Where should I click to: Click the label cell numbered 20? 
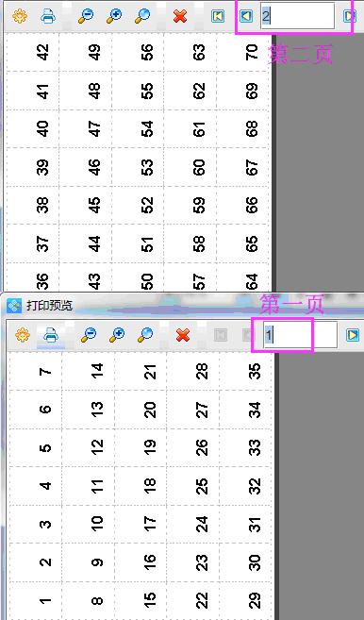click(141, 410)
